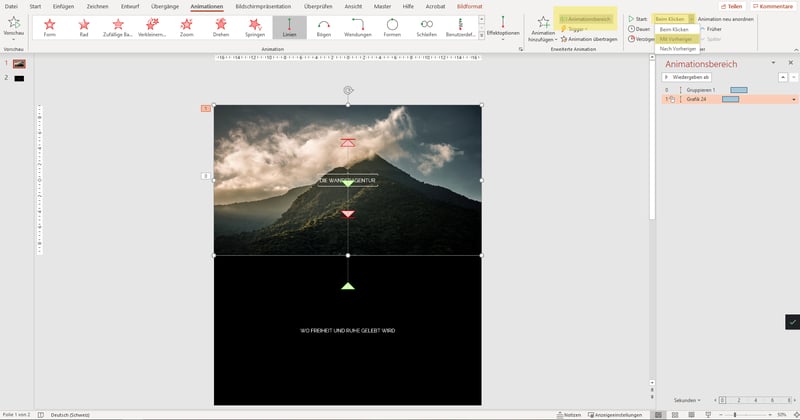Open the Trigger dropdown
The width and height of the screenshot is (800, 420).
click(x=574, y=29)
